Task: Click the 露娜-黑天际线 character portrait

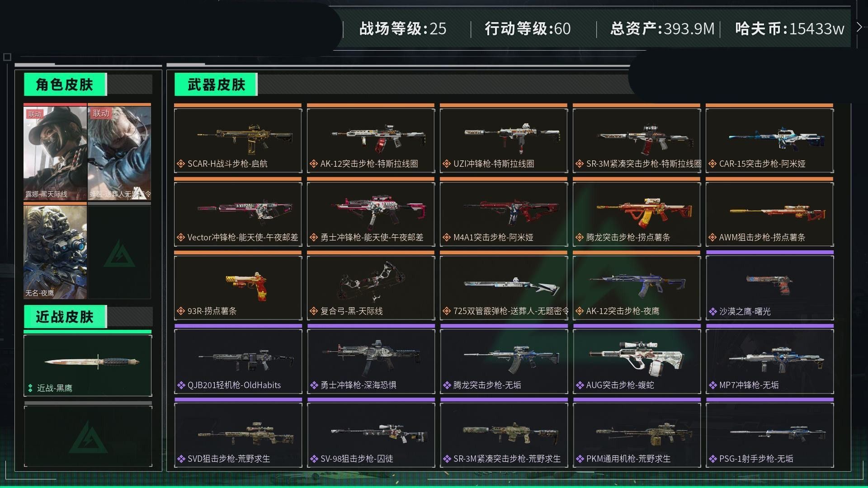Action: tap(55, 153)
